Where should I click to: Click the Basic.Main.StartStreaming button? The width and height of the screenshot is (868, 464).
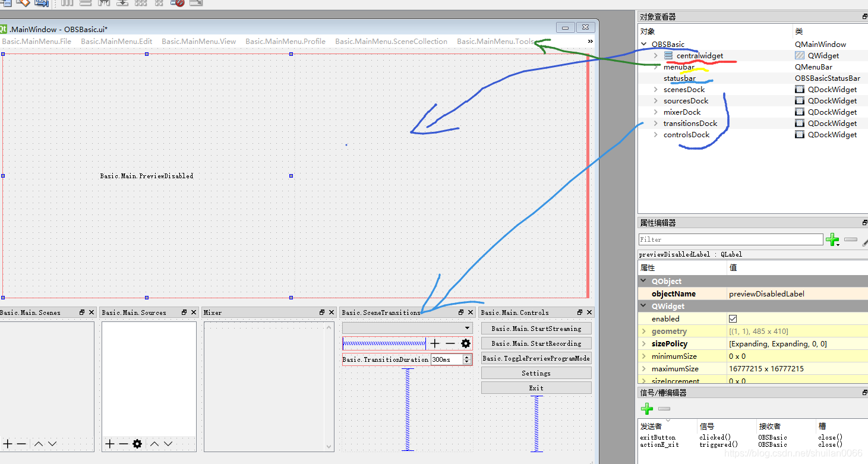pyautogui.click(x=536, y=329)
